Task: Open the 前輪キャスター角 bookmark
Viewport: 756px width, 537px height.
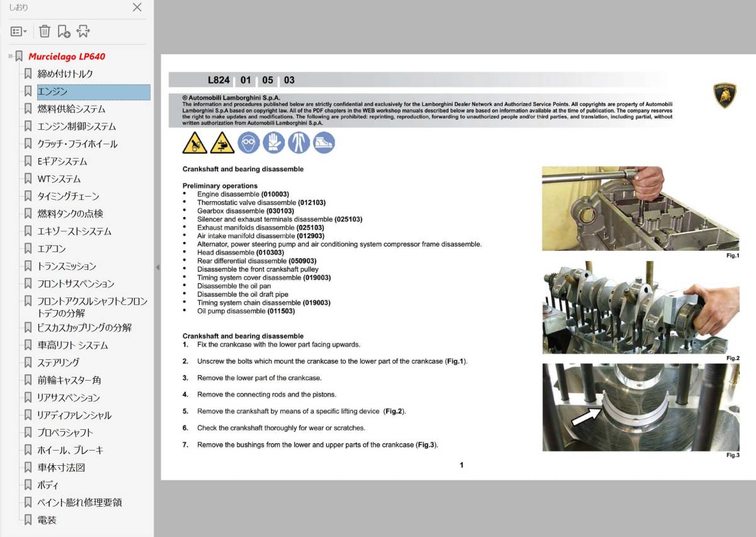Action: tap(69, 380)
